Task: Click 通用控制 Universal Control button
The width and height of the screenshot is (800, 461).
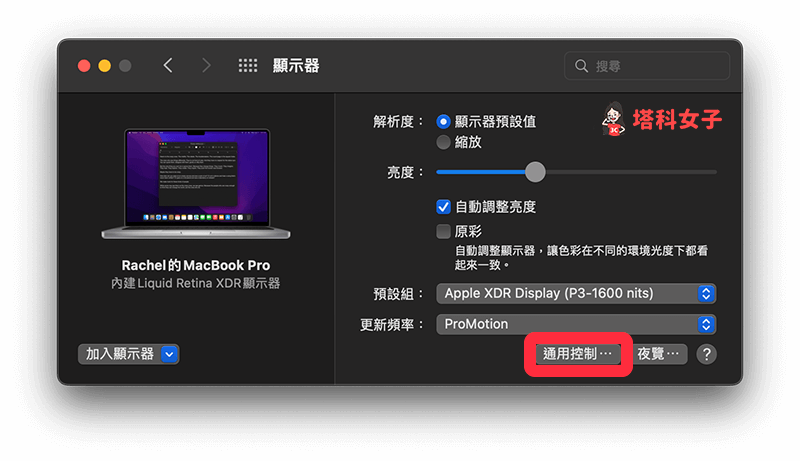Action: click(x=578, y=354)
